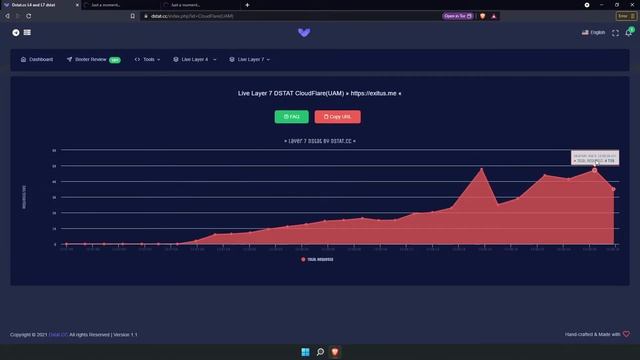The height and width of the screenshot is (360, 640).
Task: Open the Dstat.CC footer link
Action: coord(58,335)
